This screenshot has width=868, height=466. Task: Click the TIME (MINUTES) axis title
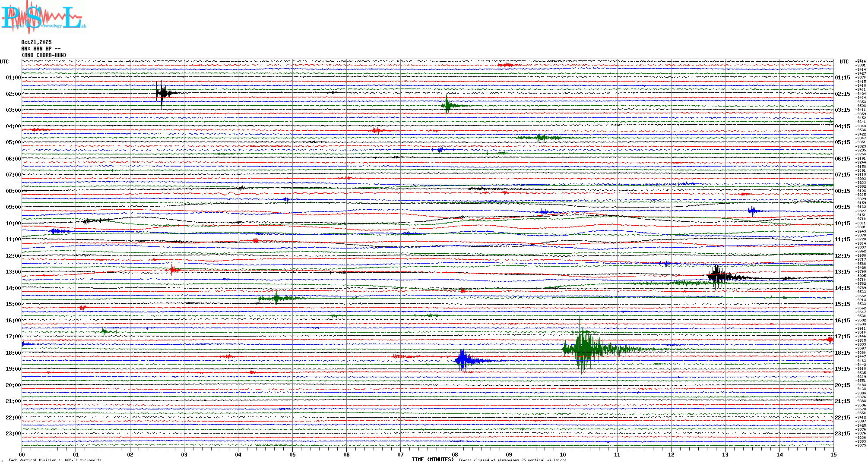coord(432,460)
